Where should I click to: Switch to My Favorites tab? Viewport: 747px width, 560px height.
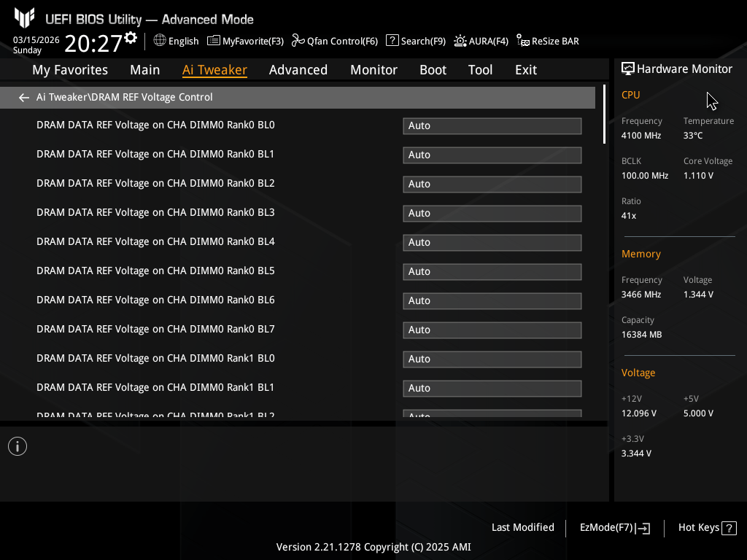pos(70,70)
